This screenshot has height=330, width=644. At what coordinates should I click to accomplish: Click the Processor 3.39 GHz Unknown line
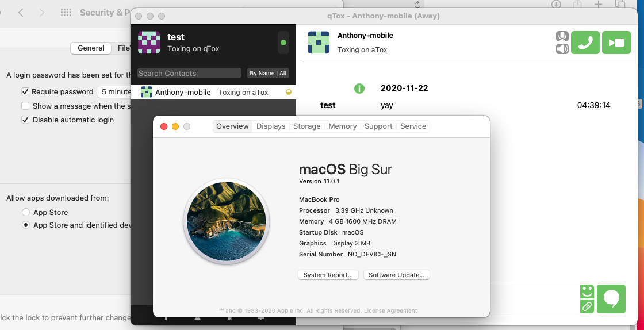346,210
